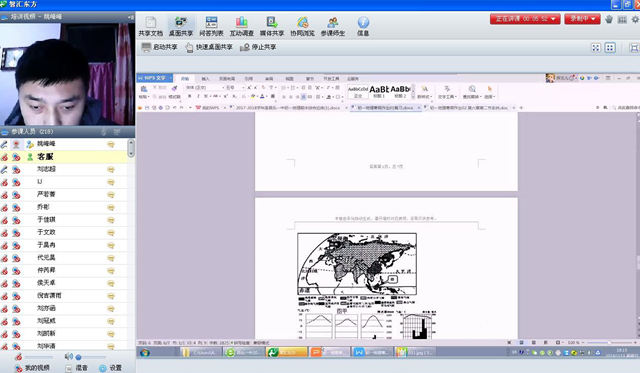The width and height of the screenshot is (640, 373).
Task: Toggle the microphone icon for 客服
Action: (x=4, y=157)
